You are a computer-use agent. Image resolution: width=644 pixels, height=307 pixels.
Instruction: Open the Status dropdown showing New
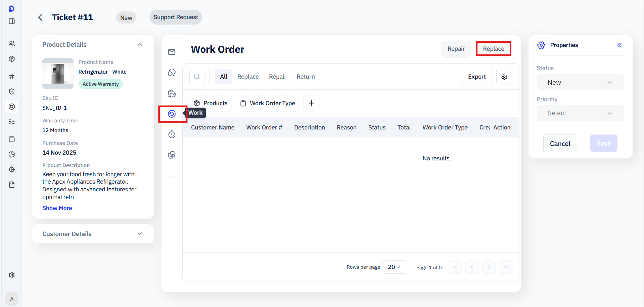pyautogui.click(x=580, y=82)
